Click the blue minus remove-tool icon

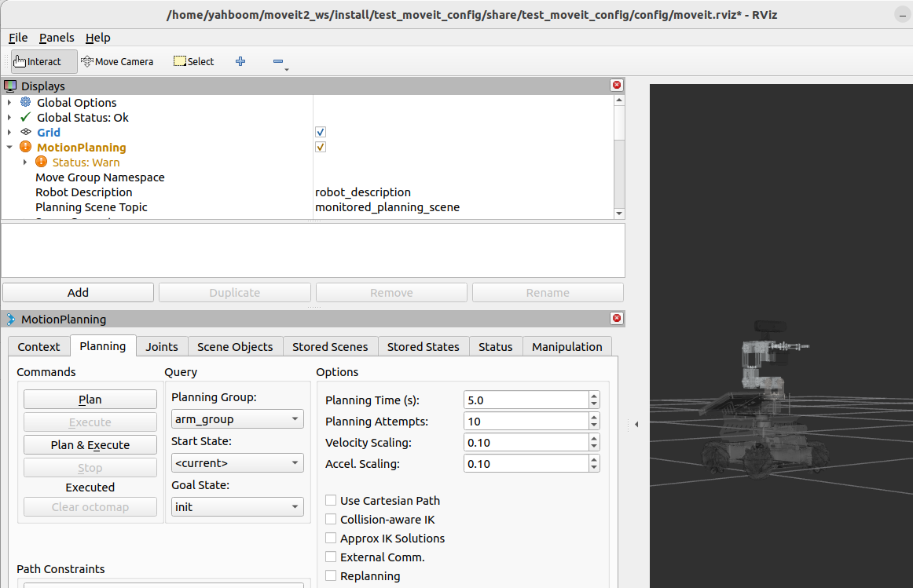pos(277,61)
